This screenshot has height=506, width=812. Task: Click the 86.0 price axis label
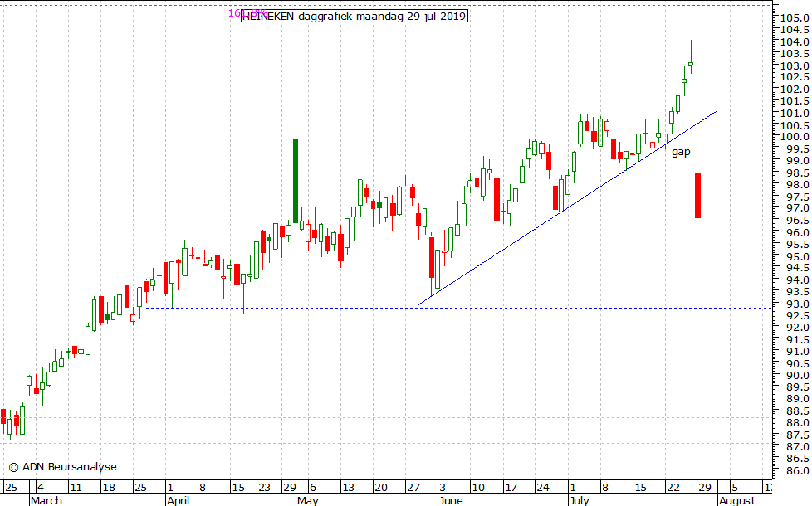point(798,471)
